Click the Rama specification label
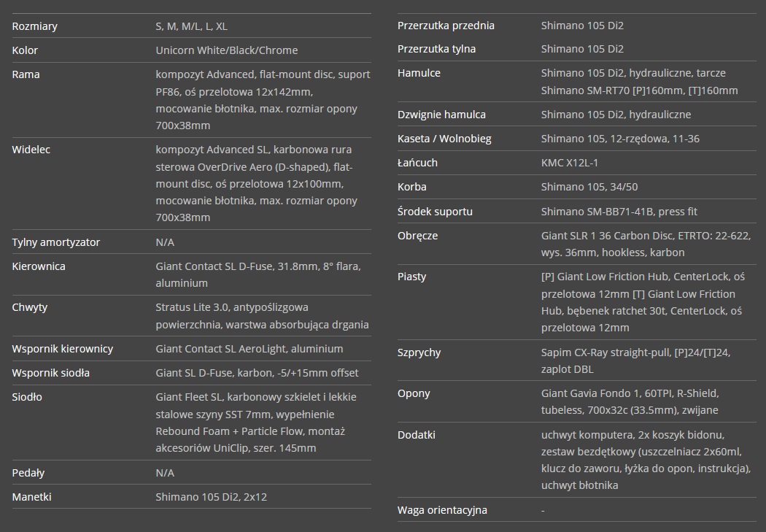The height and width of the screenshot is (532, 766). [26, 74]
